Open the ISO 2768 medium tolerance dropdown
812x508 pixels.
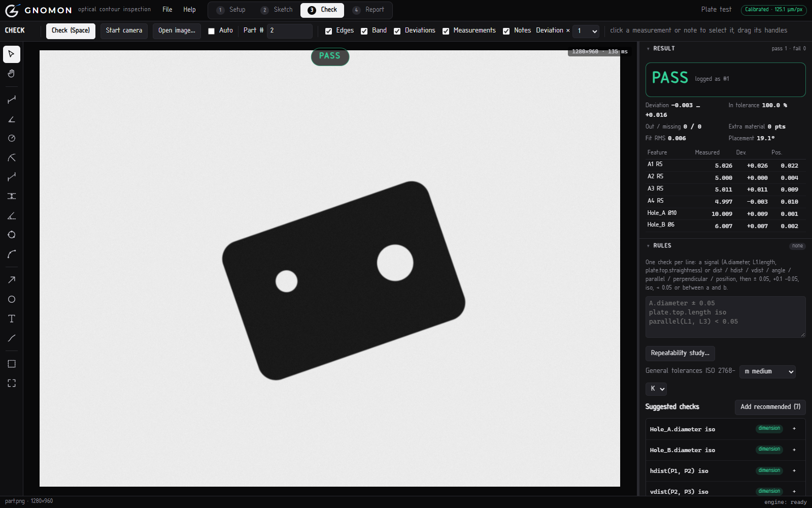click(x=767, y=371)
